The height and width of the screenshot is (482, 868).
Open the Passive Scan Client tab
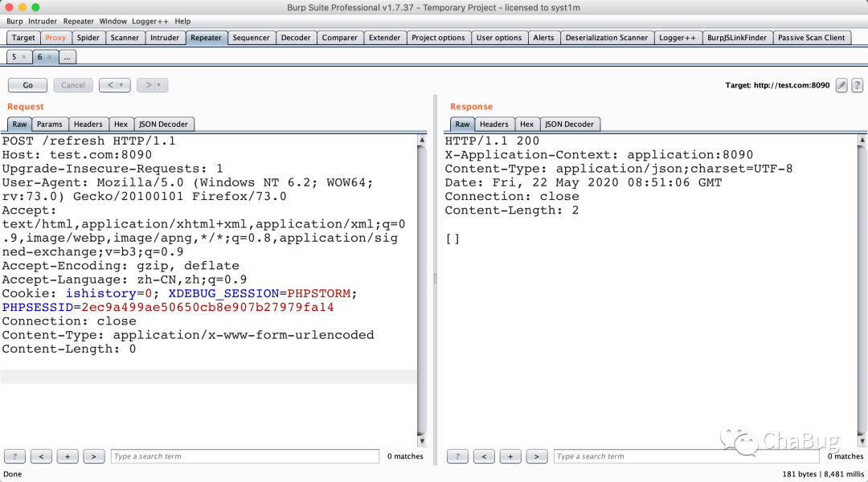[812, 38]
